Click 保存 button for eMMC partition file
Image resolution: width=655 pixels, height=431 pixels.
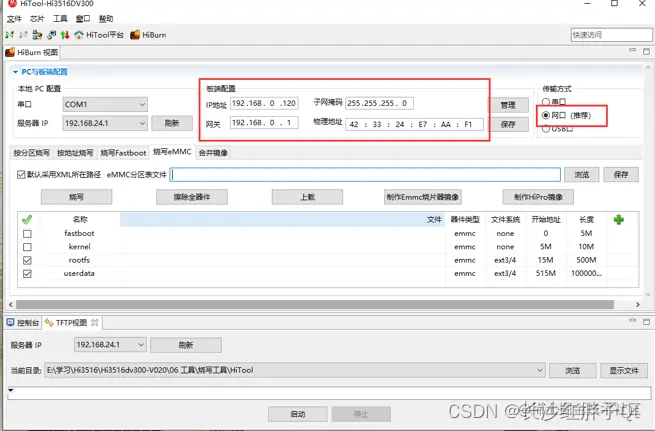point(621,175)
